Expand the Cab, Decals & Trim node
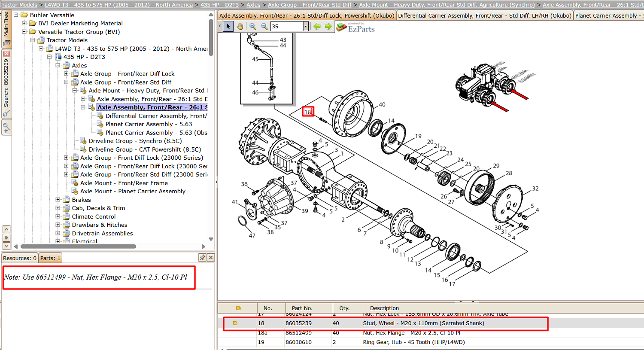Screen dimensions: 644x350 [x=58, y=208]
